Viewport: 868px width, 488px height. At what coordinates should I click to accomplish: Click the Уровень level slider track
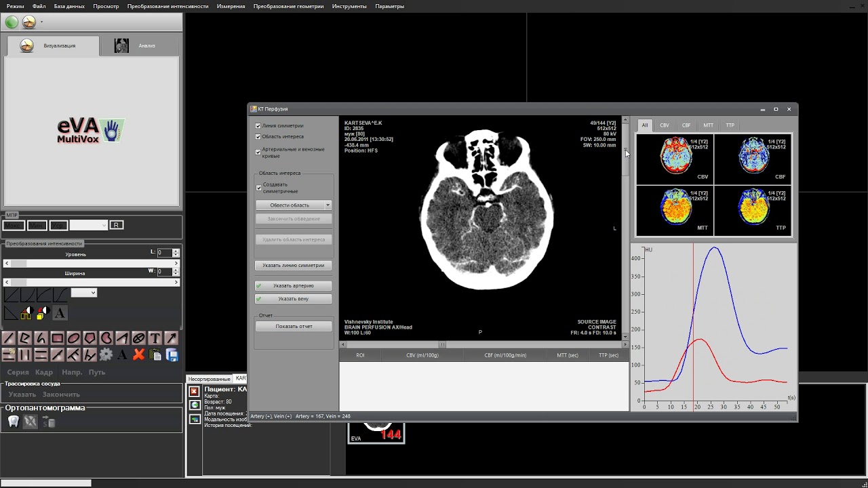click(92, 263)
